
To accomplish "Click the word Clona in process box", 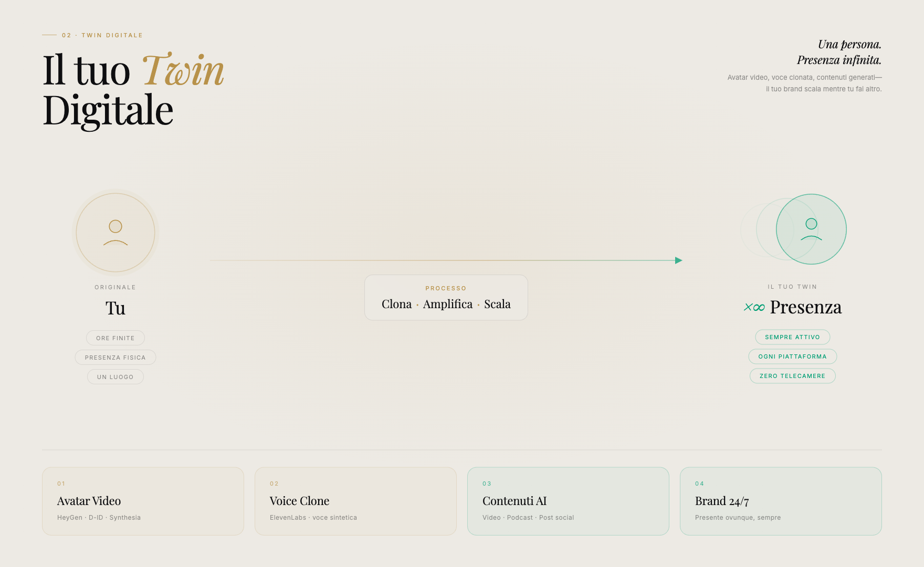I will tap(396, 304).
